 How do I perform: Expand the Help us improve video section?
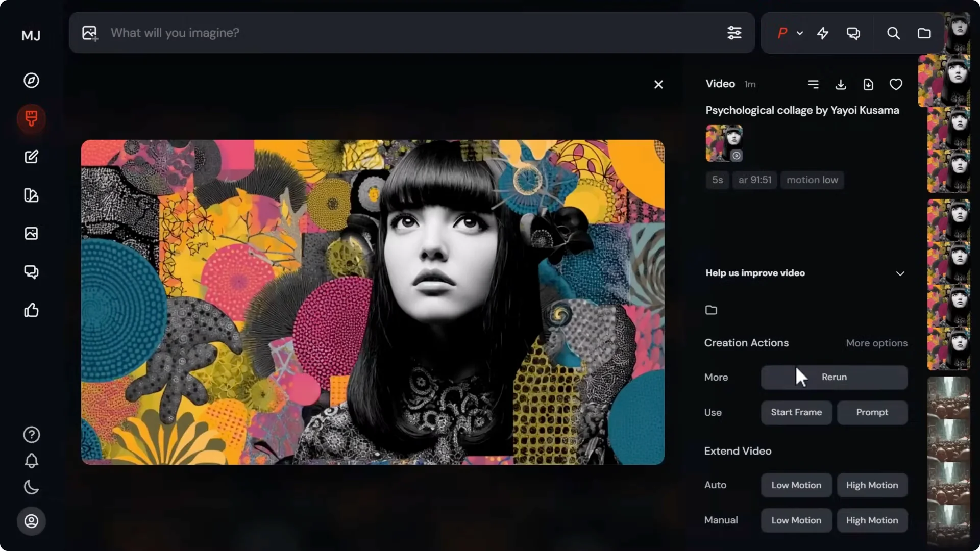899,273
